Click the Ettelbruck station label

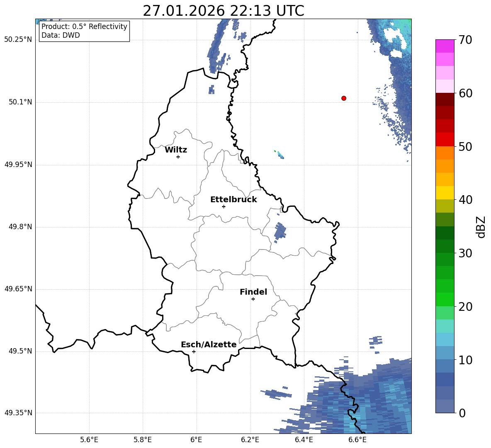click(x=233, y=200)
